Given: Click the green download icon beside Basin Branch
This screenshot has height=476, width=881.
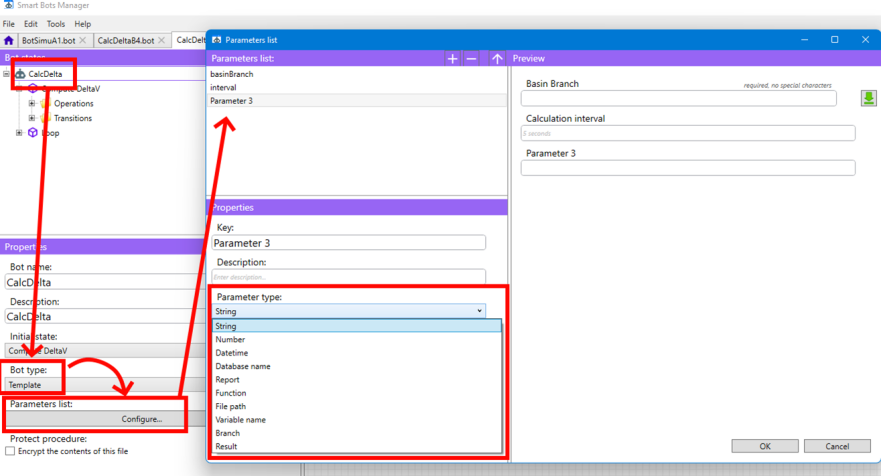Looking at the screenshot, I should tap(868, 98).
